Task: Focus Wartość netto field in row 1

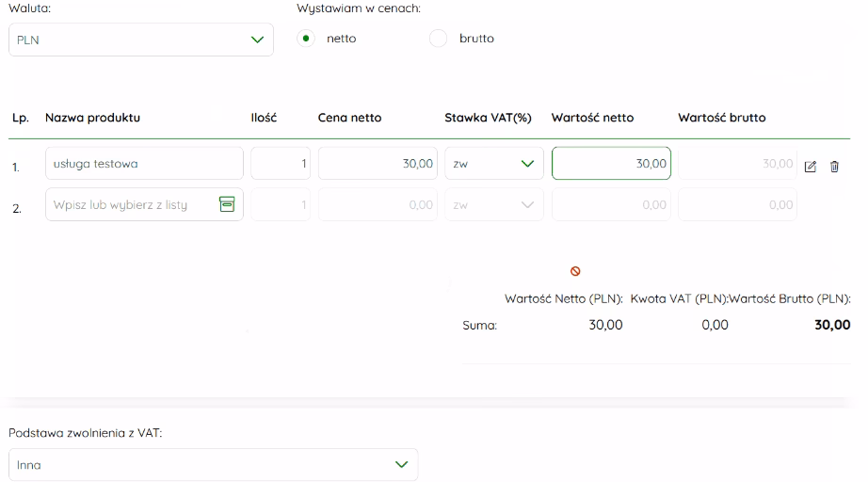Action: tap(611, 164)
